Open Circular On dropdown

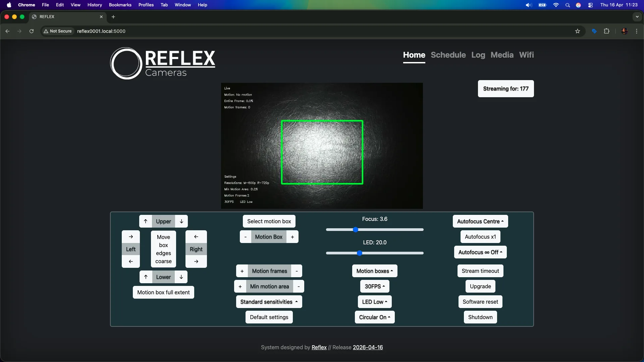[x=375, y=317]
